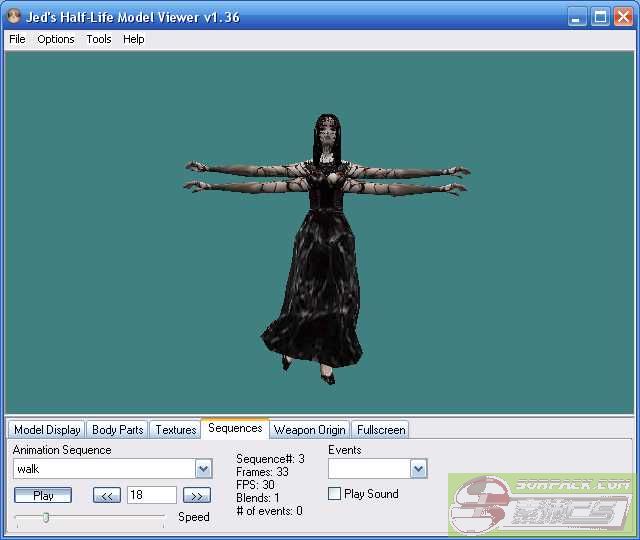The height and width of the screenshot is (540, 640).
Task: Click the Play button
Action: point(43,496)
